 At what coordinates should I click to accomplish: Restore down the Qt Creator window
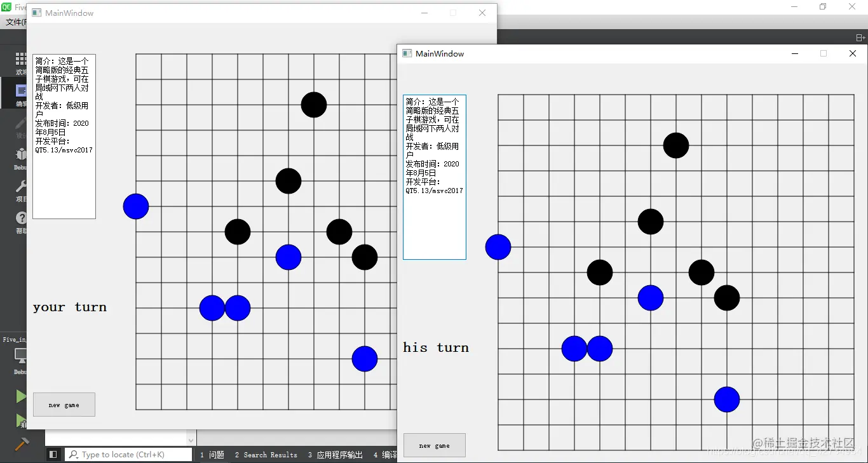pos(823,6)
